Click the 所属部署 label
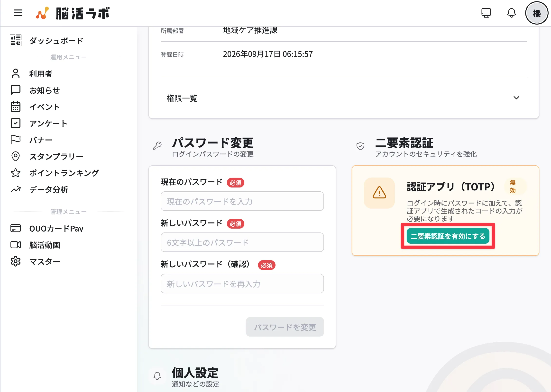The width and height of the screenshot is (551, 392). point(172,31)
